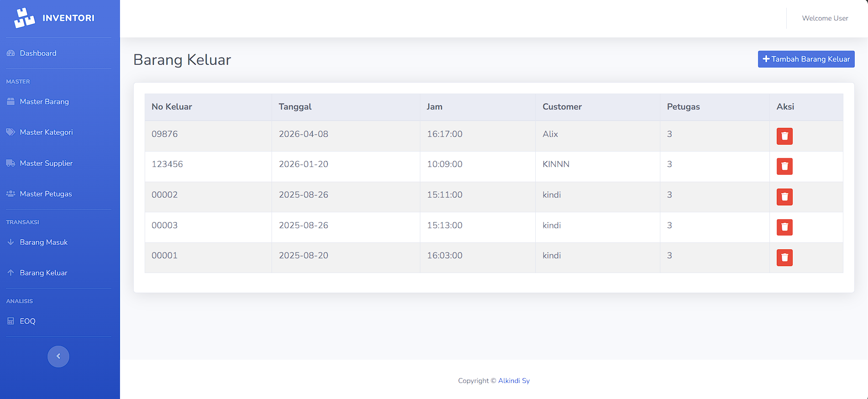
Task: Click the Aksi column header
Action: click(806, 107)
